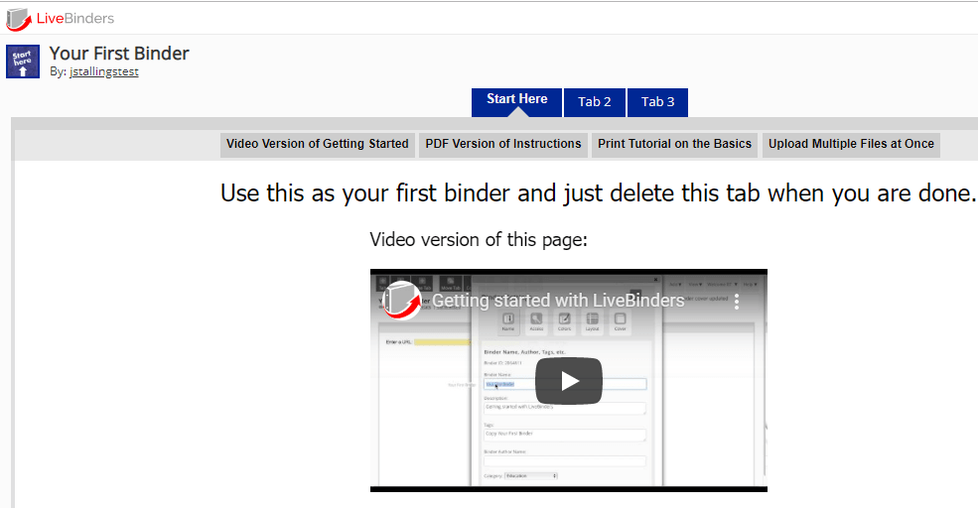
Task: Click the Name icon shown in video preview
Action: [x=508, y=321]
